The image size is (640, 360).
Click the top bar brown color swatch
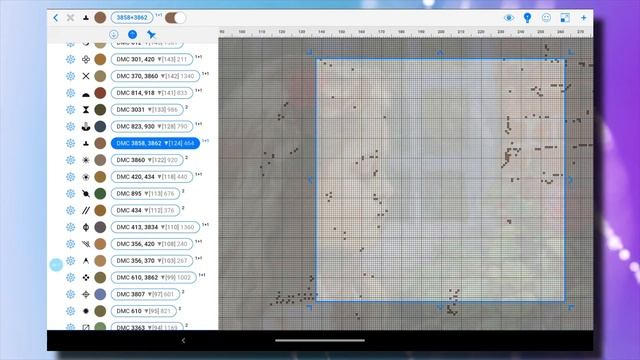100,18
